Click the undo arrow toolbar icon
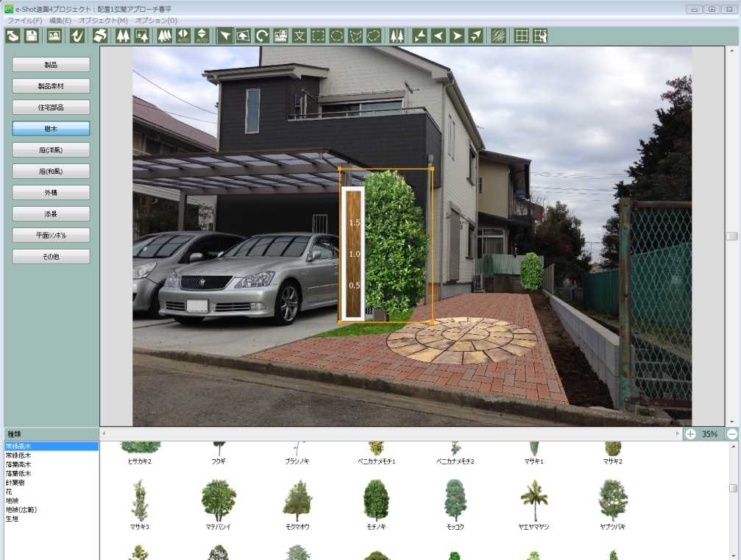 tap(77, 36)
